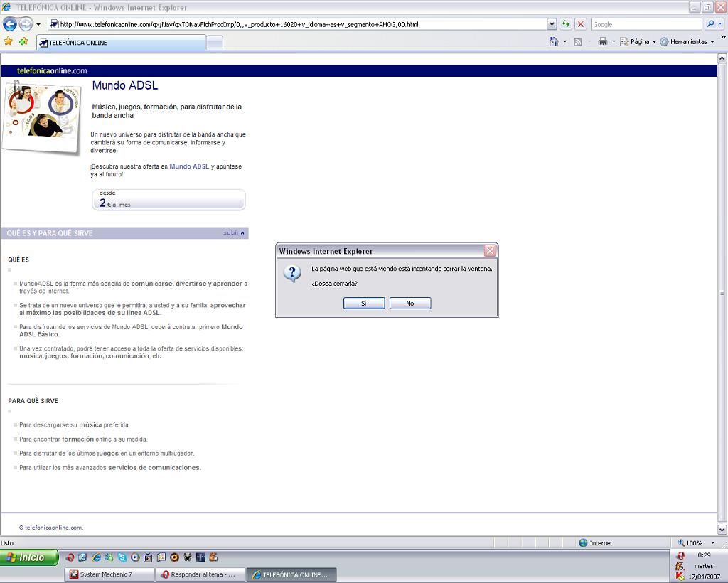Click the 'QUÉ ES Y PARA QUÉ SIRVE' header
728x583 pixels.
pyautogui.click(x=50, y=233)
